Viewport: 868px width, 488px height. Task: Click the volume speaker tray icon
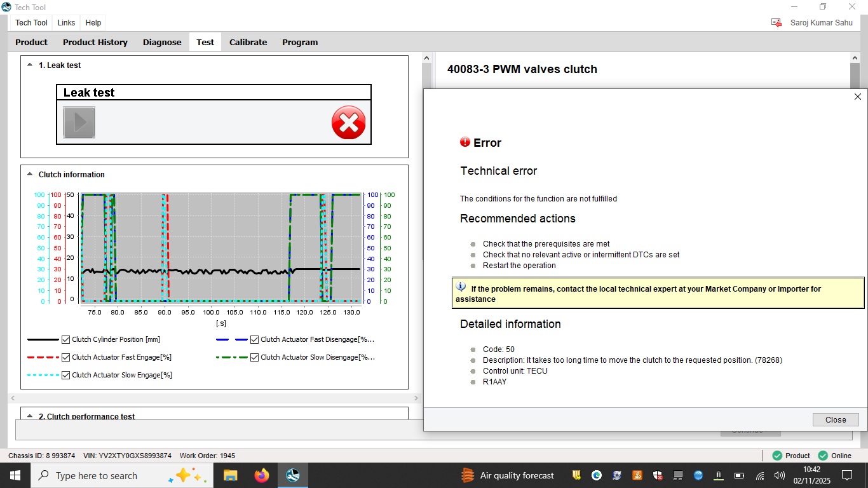[780, 475]
